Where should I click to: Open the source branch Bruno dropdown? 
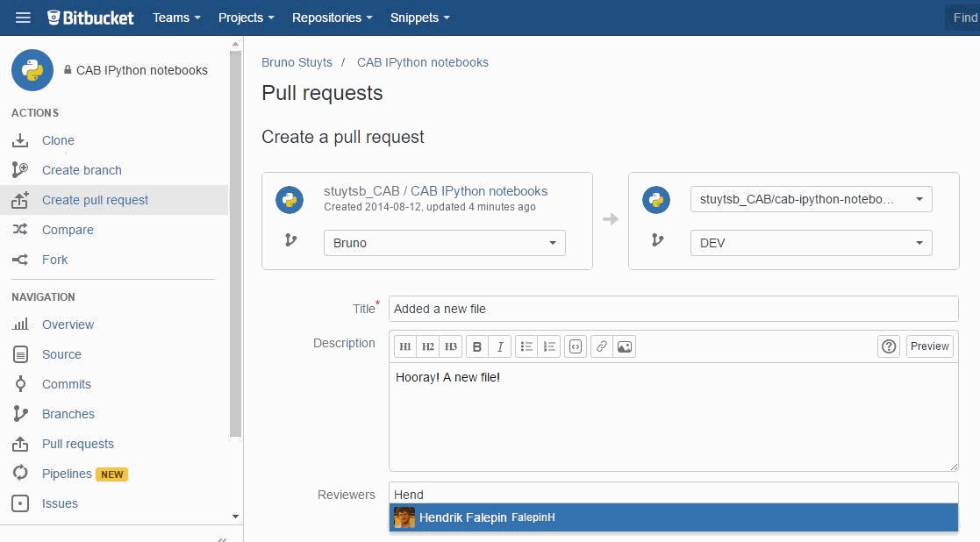pyautogui.click(x=445, y=243)
